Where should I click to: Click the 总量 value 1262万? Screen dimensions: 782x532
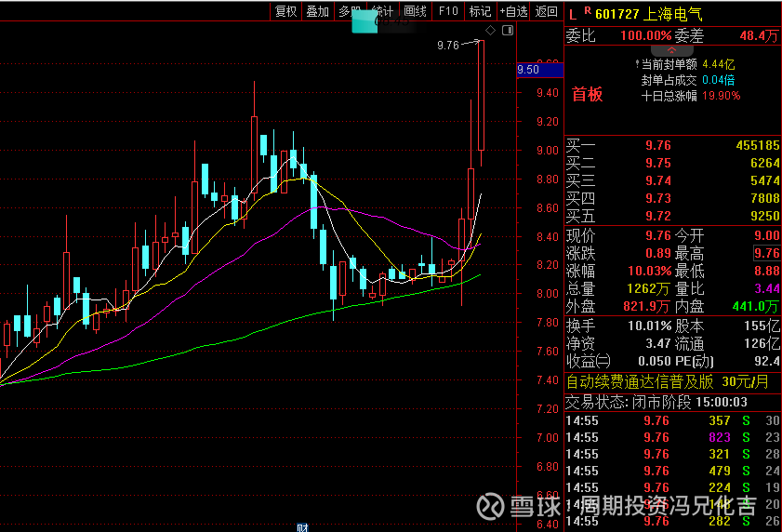click(648, 288)
